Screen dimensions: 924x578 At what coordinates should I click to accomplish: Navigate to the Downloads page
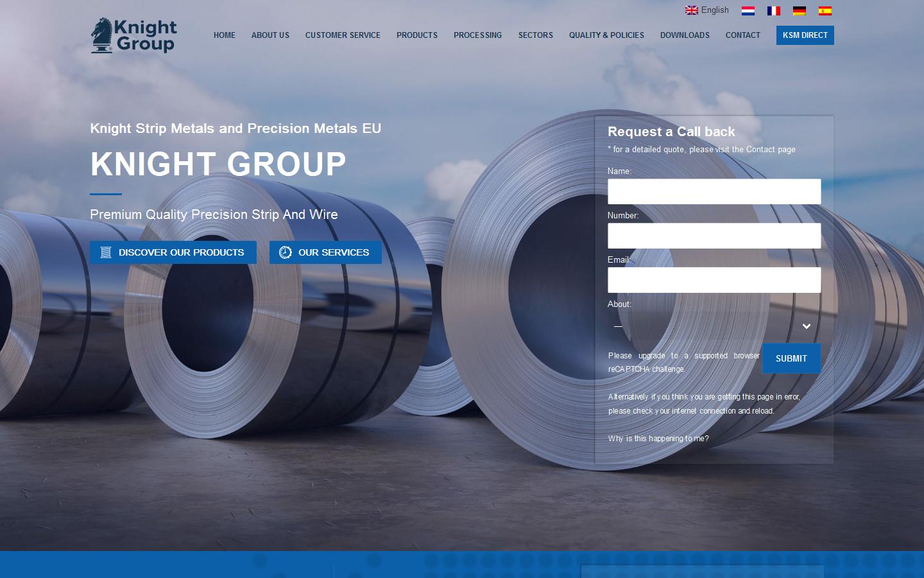click(x=685, y=35)
